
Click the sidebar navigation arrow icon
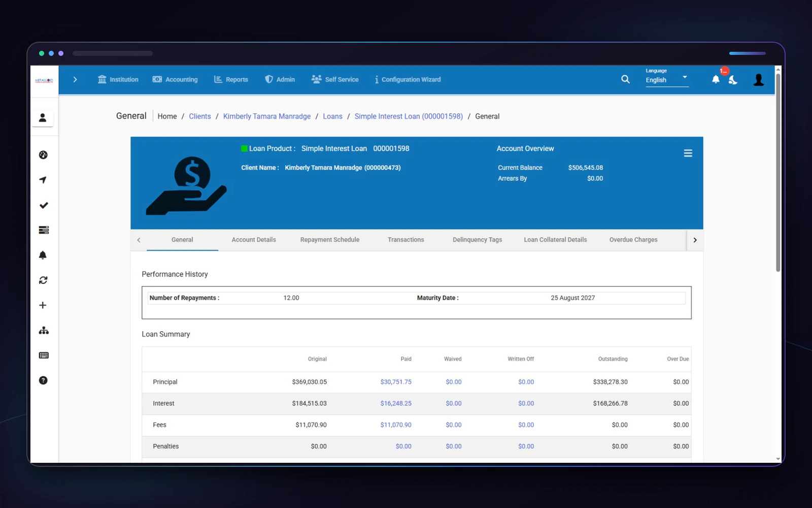pos(43,180)
